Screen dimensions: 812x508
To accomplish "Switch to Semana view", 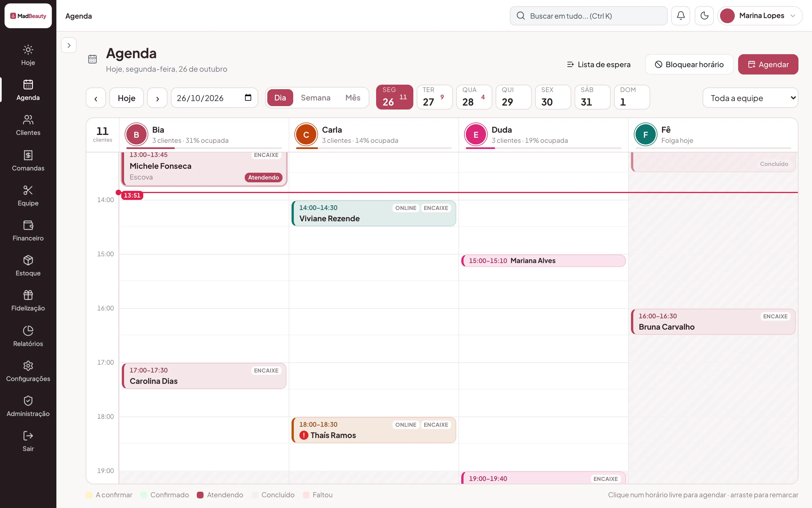I will (315, 98).
